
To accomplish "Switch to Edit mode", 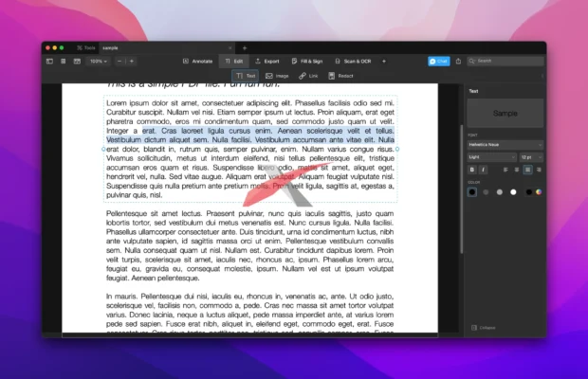I will pos(234,61).
